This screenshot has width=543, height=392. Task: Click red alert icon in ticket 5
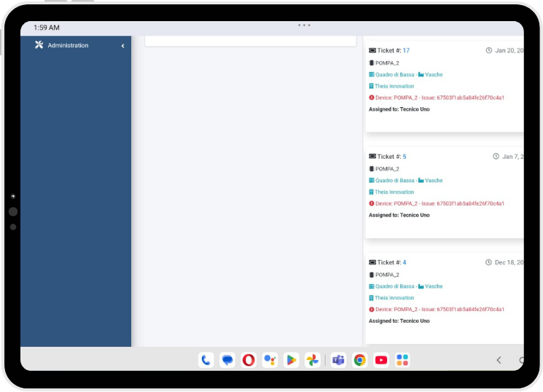point(372,204)
